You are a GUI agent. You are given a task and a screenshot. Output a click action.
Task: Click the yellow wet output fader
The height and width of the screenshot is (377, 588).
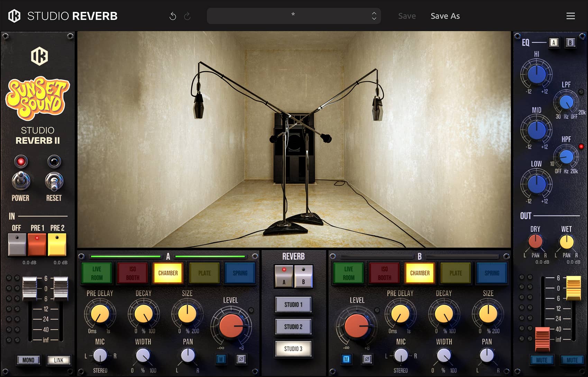(573, 288)
